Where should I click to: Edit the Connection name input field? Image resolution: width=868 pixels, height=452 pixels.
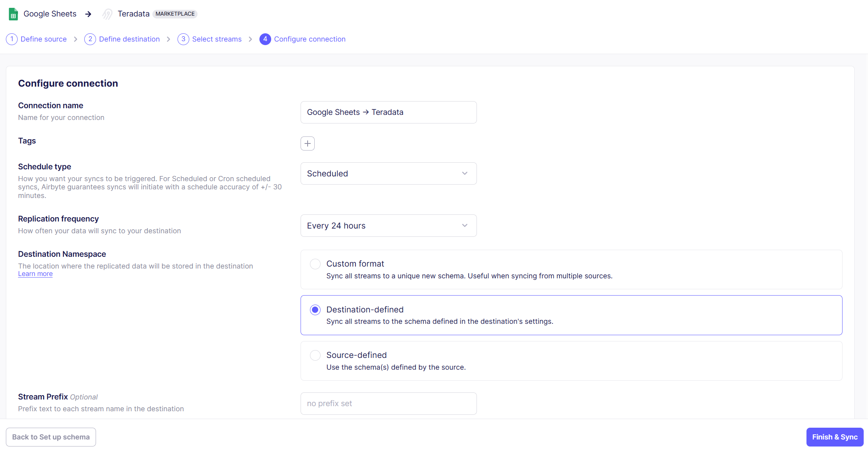389,112
